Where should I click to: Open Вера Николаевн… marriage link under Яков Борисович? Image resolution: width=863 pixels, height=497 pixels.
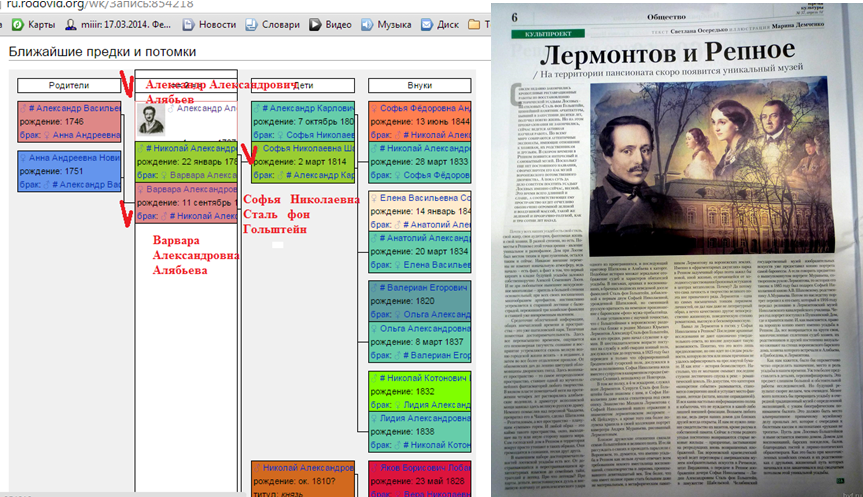pyautogui.click(x=437, y=494)
